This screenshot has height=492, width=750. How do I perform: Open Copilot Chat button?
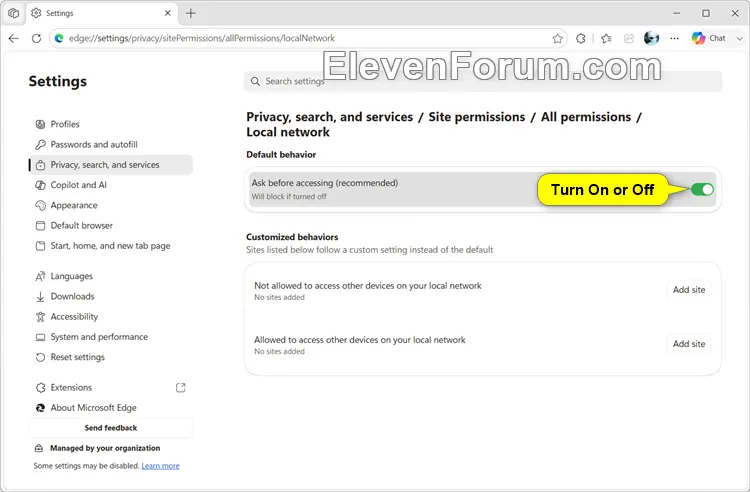coord(708,38)
